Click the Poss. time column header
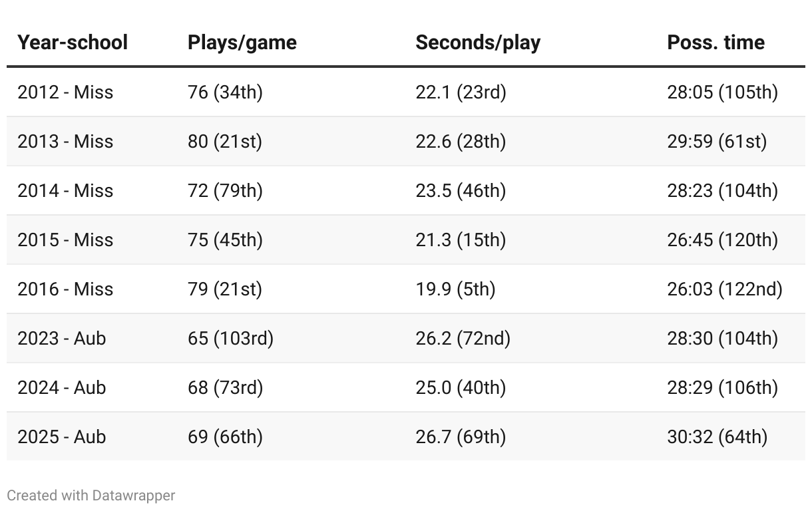The image size is (812, 511). click(x=715, y=43)
